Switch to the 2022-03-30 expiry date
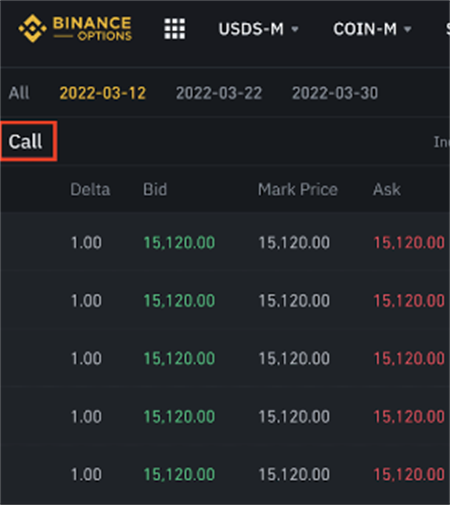Screen dimensions: 450x505 [x=335, y=93]
